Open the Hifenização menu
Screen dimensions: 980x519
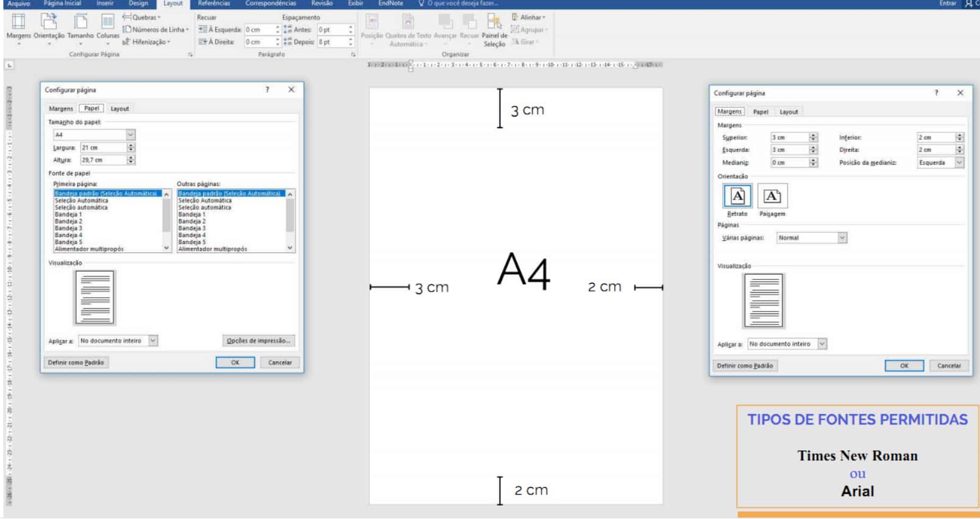click(146, 42)
